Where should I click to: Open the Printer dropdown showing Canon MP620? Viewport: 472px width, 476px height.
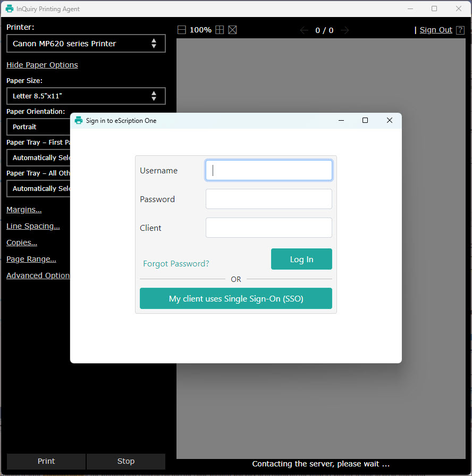[86, 44]
